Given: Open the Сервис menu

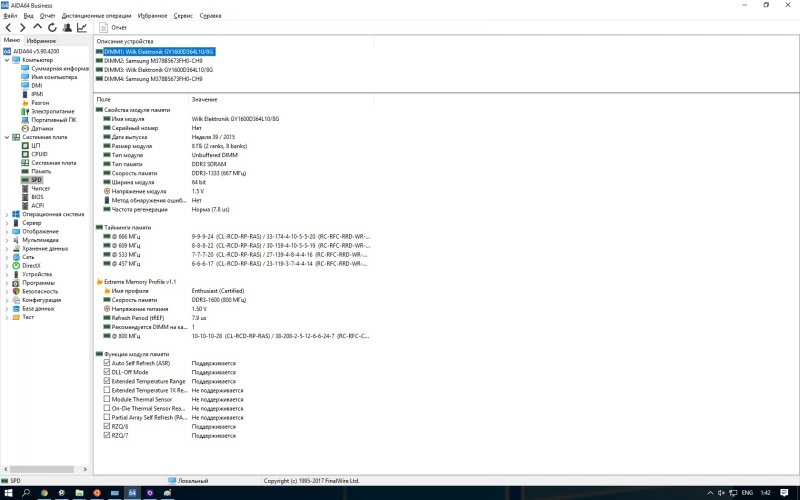Looking at the screenshot, I should click(x=183, y=16).
